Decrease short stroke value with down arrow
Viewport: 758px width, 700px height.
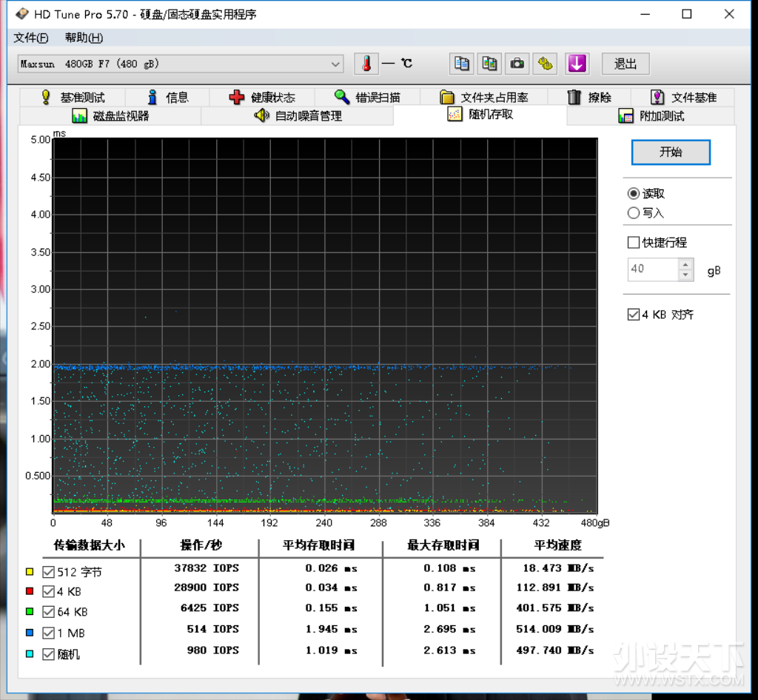pos(685,275)
